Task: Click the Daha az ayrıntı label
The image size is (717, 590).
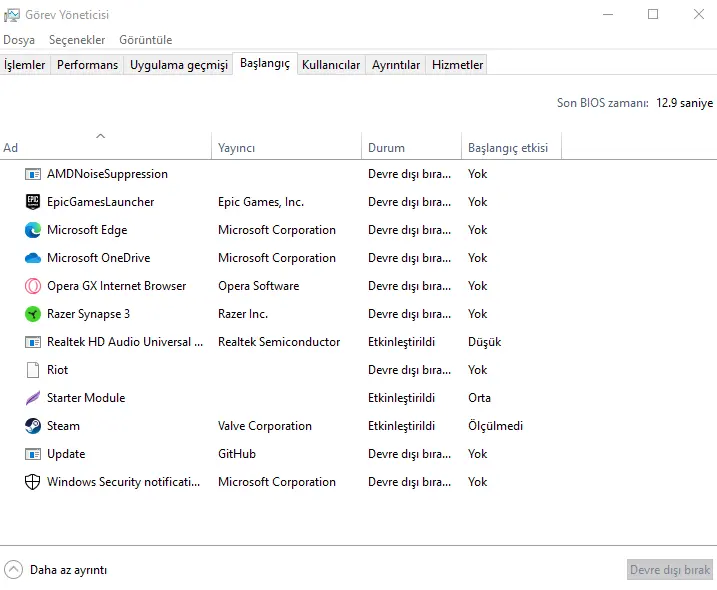Action: coord(68,570)
